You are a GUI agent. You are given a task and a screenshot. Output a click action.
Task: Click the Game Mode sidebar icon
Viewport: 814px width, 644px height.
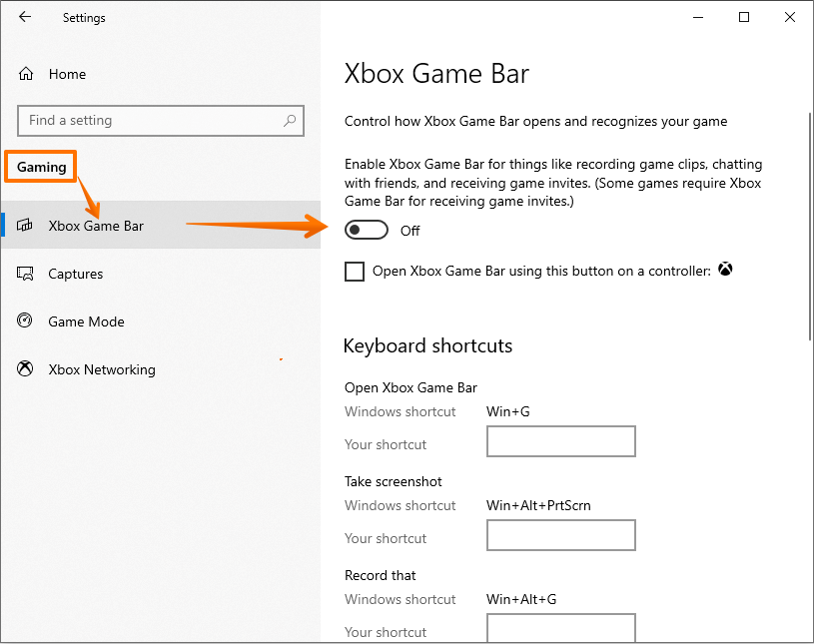[26, 322]
